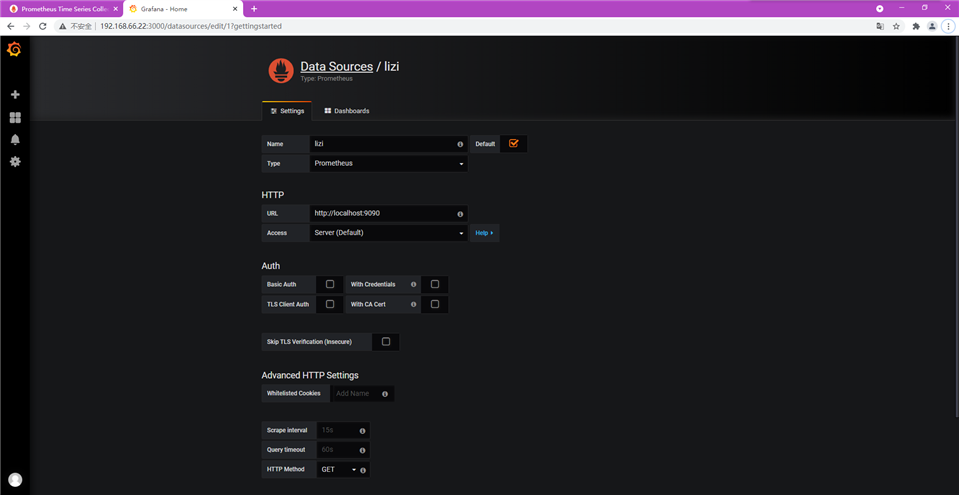Screen dimensions: 959x495
Task: Click the Name input field containing lizi
Action: 388,144
